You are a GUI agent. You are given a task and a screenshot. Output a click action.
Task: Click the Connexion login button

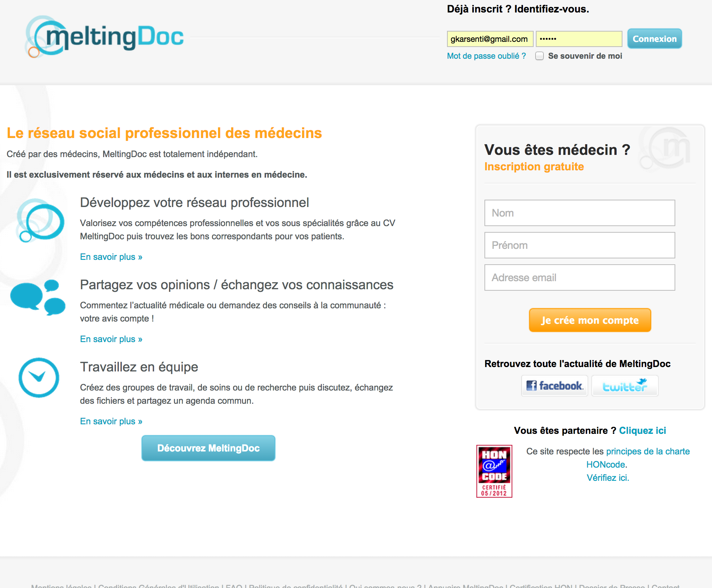coord(654,39)
